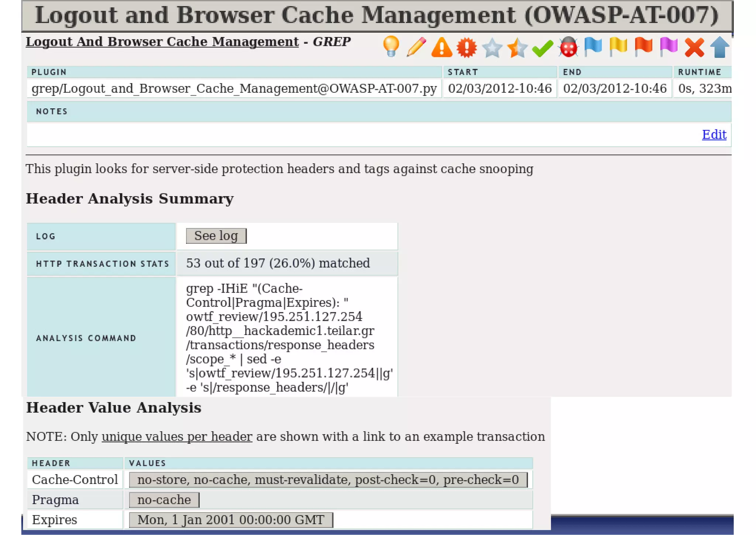Click the orange warning triangle icon
Viewport: 756px width, 535px height.
point(441,47)
